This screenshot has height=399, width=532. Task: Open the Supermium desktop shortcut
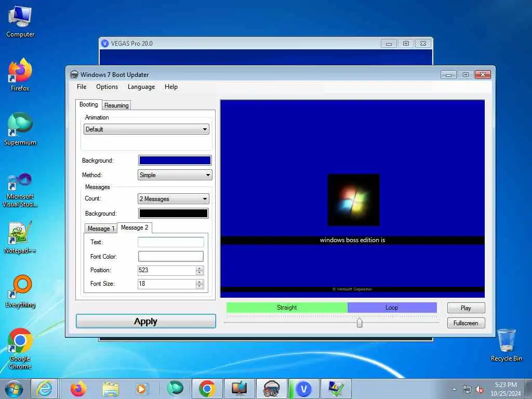tap(20, 129)
